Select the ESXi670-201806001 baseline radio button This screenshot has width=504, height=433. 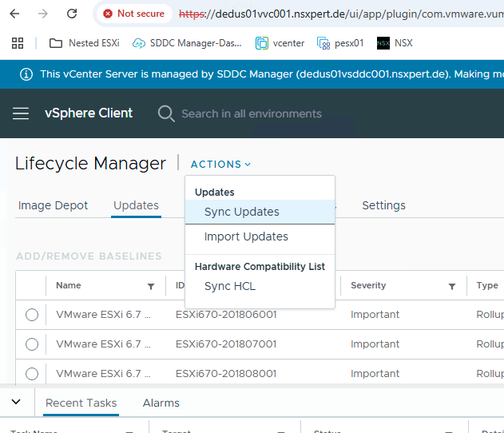32,315
